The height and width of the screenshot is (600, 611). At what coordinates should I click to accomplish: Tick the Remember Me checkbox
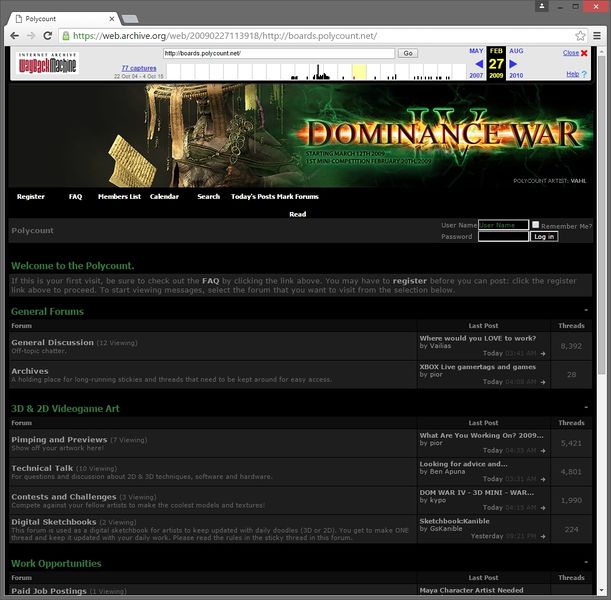535,224
